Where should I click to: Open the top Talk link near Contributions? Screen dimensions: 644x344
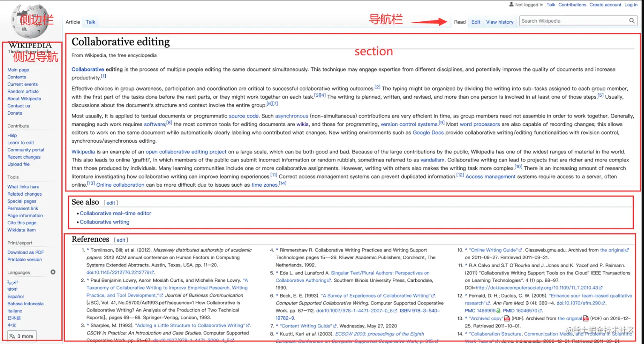(x=551, y=5)
